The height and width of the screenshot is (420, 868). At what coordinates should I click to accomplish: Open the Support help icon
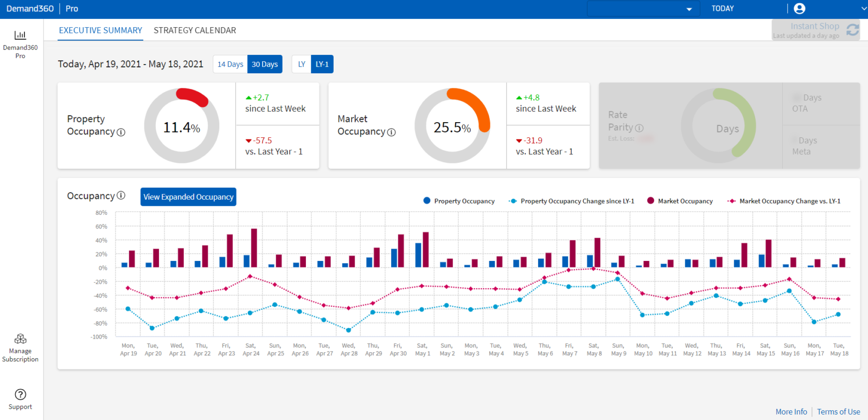[20, 394]
